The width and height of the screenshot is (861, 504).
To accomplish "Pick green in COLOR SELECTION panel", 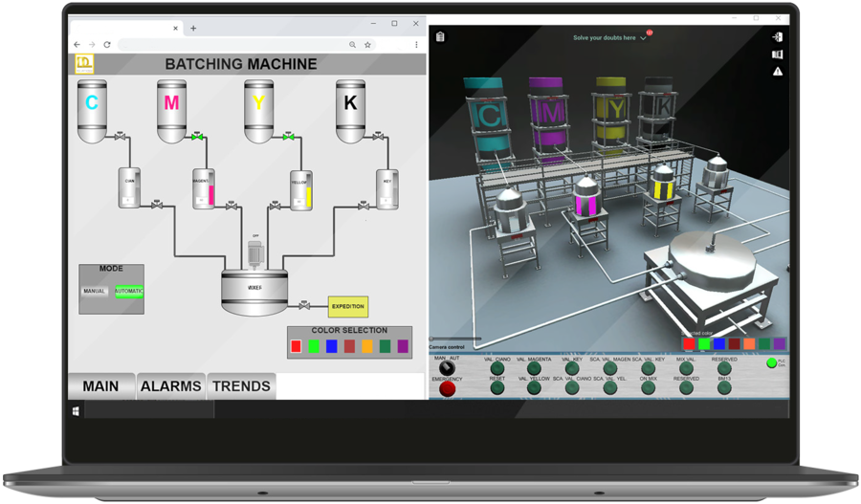I will (314, 346).
